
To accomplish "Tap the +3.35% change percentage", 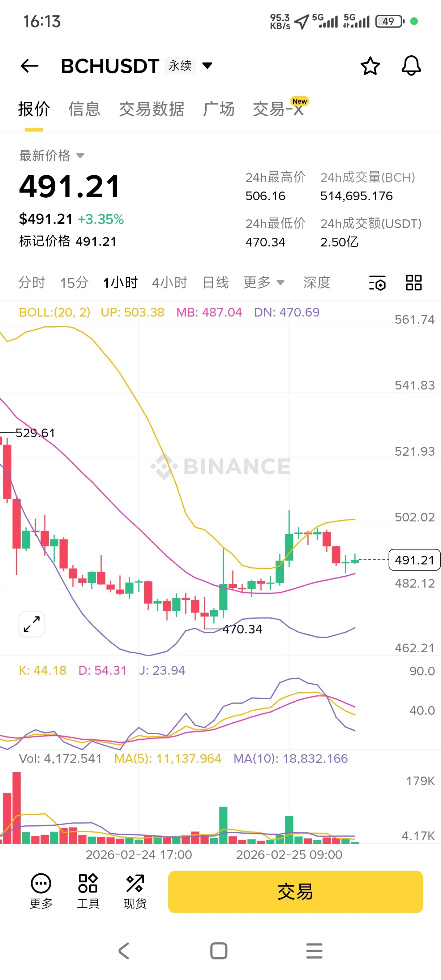I will [101, 219].
